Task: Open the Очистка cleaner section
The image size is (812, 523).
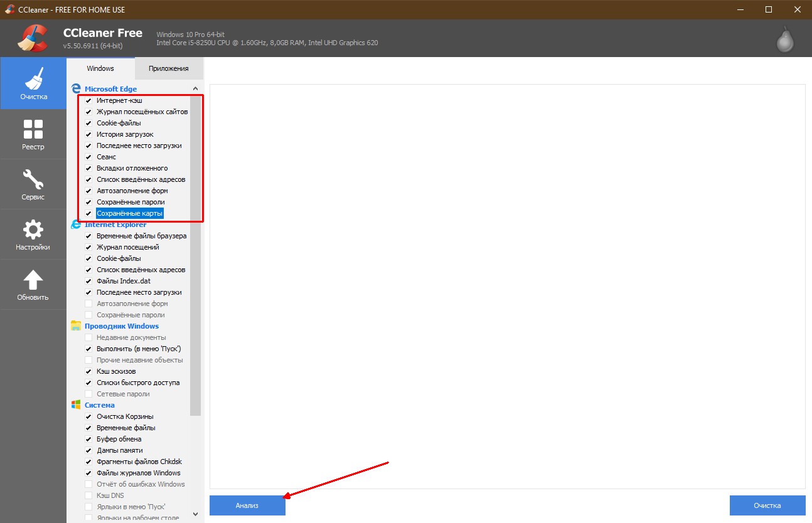Action: 33,83
